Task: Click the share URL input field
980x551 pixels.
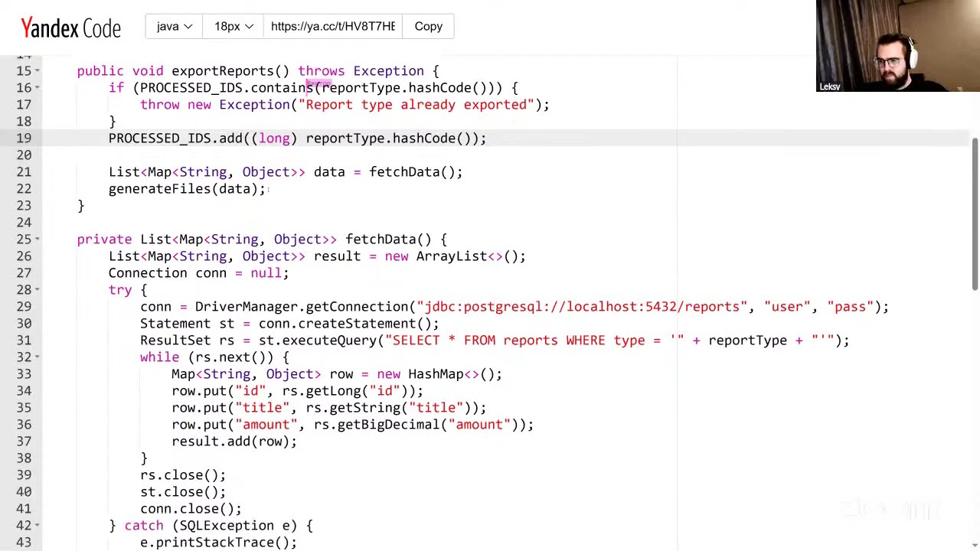Action: point(333,26)
